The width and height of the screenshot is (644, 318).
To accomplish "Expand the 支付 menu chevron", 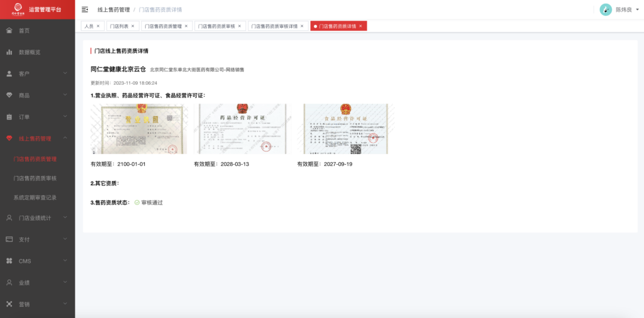I will tap(65, 239).
